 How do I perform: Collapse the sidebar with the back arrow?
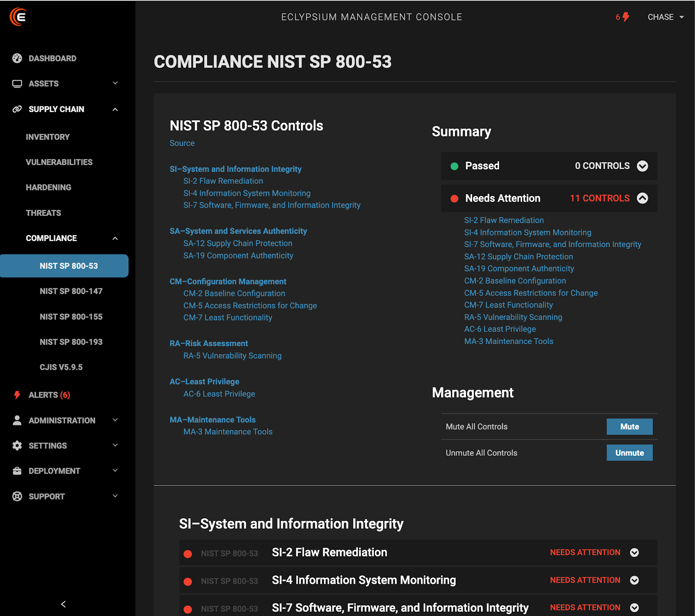63,604
